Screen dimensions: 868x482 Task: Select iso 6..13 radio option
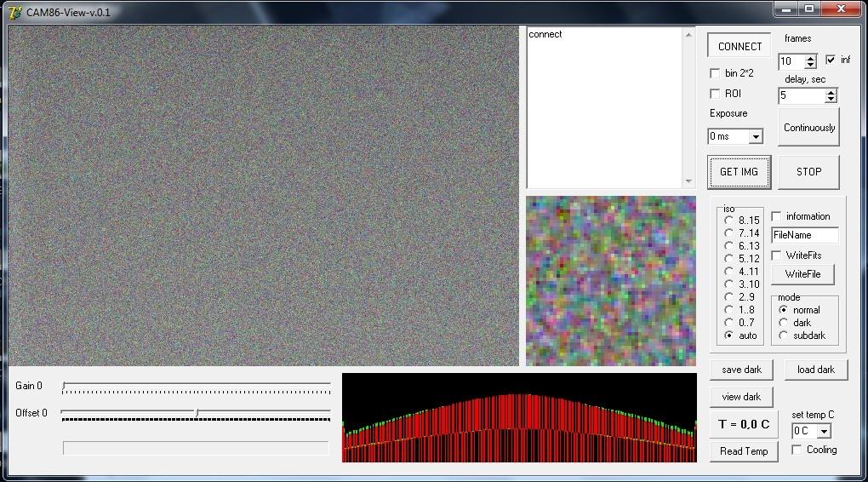[x=728, y=245]
